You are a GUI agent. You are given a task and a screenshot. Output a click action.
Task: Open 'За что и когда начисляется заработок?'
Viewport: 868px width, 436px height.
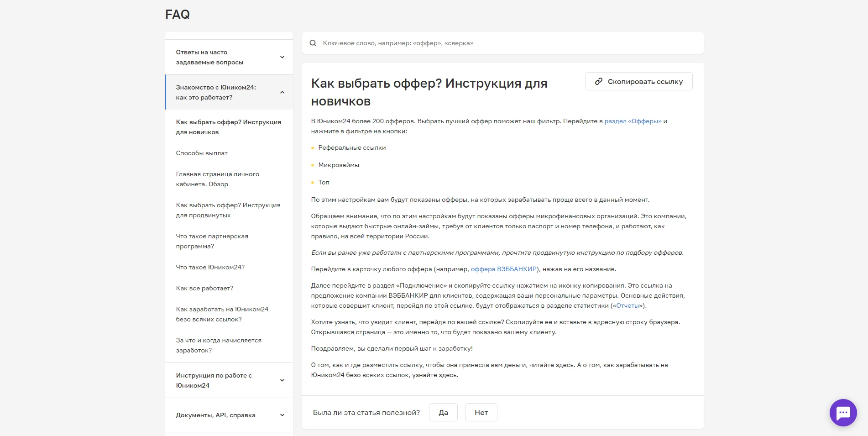click(x=219, y=345)
